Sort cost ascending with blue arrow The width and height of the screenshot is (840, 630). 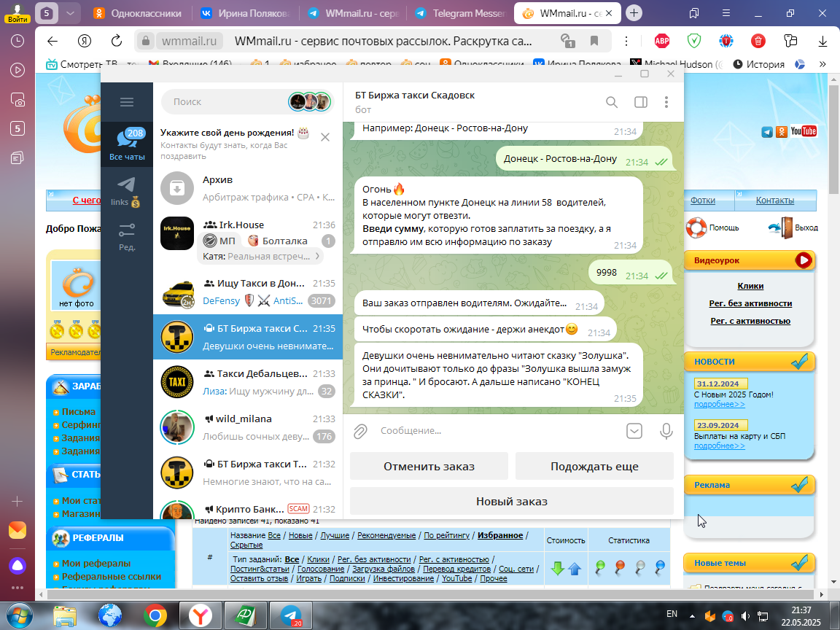pos(575,569)
